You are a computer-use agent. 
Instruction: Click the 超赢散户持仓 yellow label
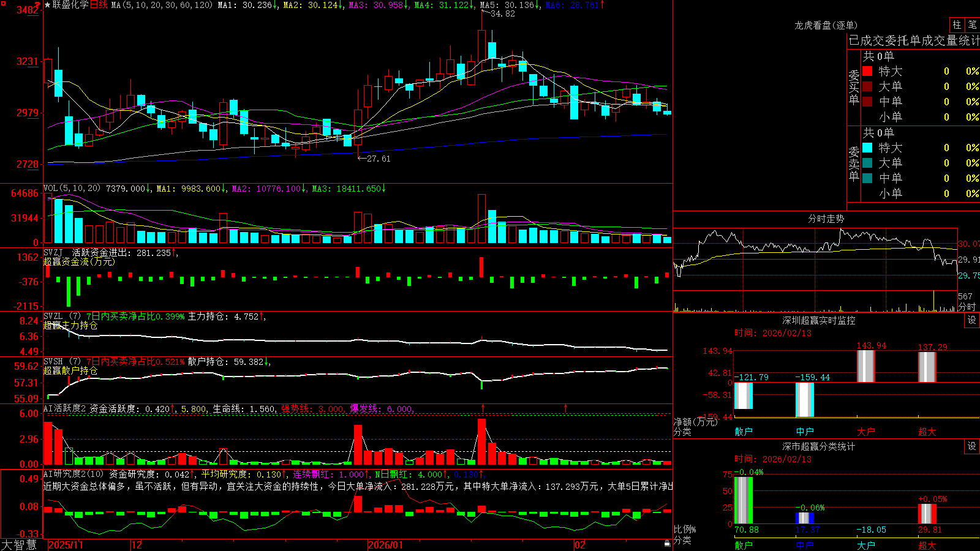[x=70, y=371]
